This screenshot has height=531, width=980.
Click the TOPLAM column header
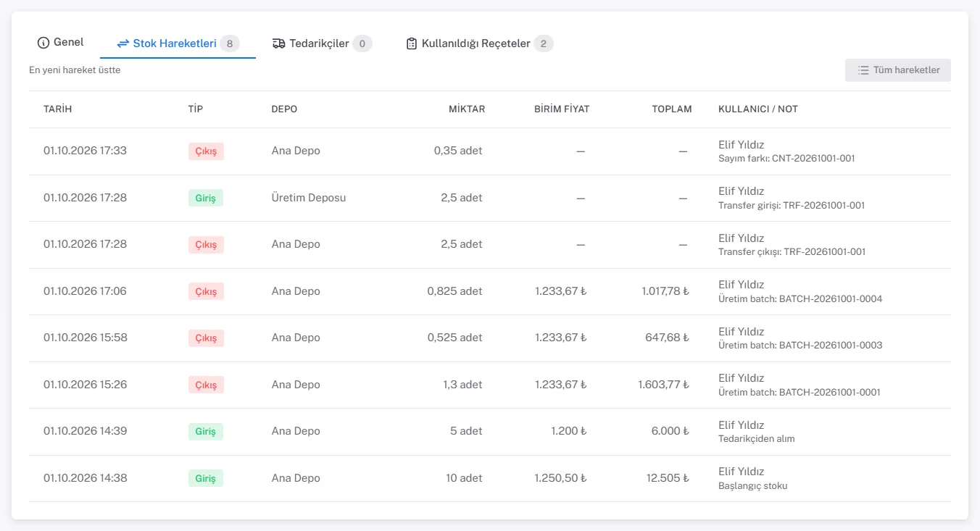(x=672, y=109)
